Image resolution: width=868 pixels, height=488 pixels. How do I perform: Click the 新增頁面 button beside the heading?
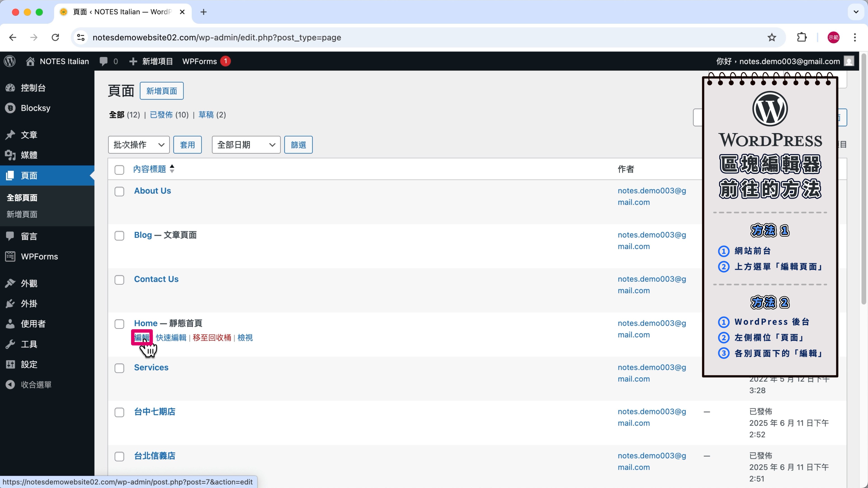(x=161, y=91)
